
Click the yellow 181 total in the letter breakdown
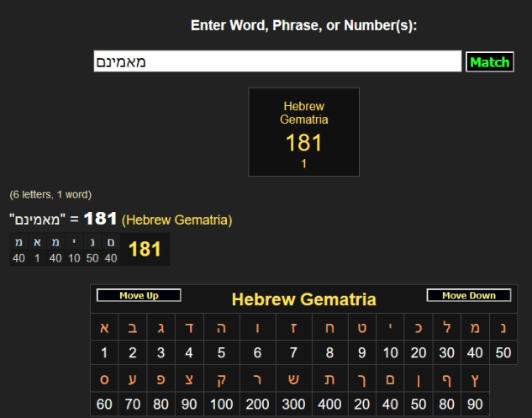tap(145, 249)
